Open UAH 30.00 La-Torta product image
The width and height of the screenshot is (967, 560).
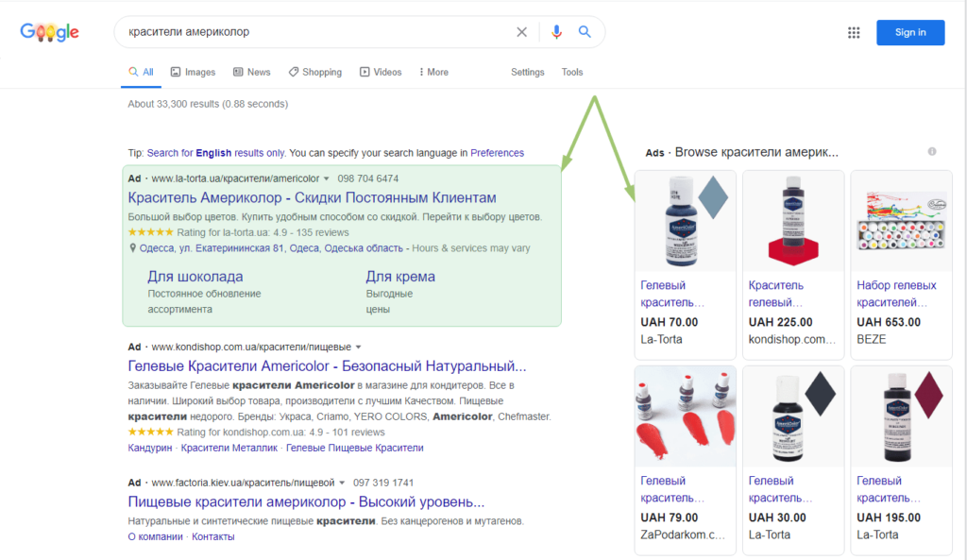[793, 416]
